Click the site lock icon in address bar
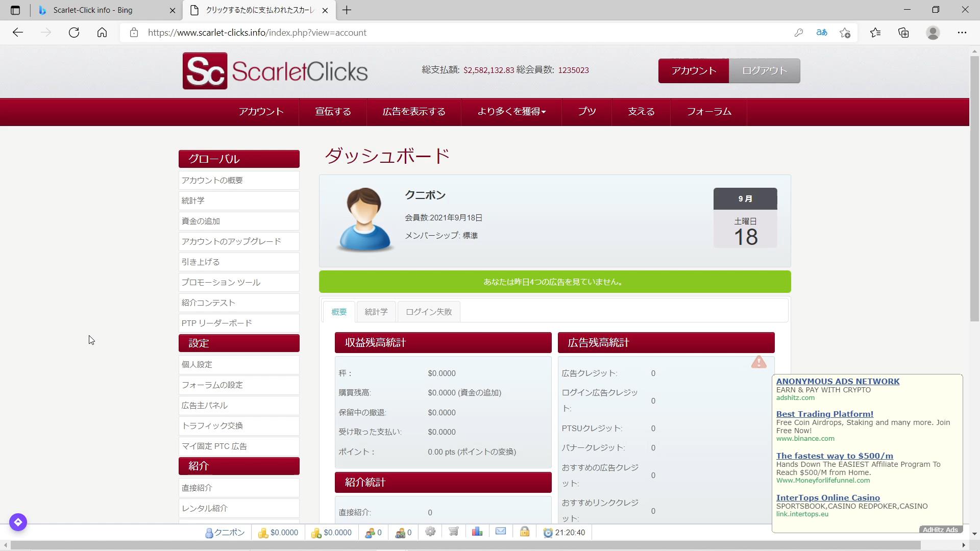 tap(134, 33)
